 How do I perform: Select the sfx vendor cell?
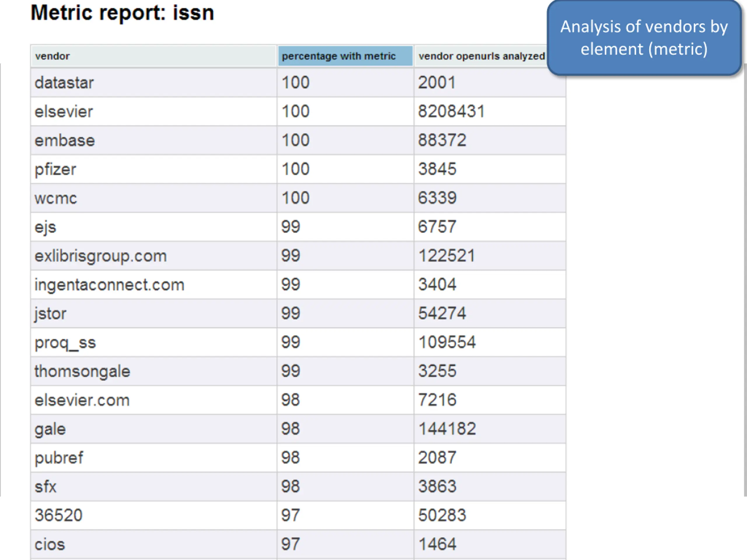pos(154,487)
